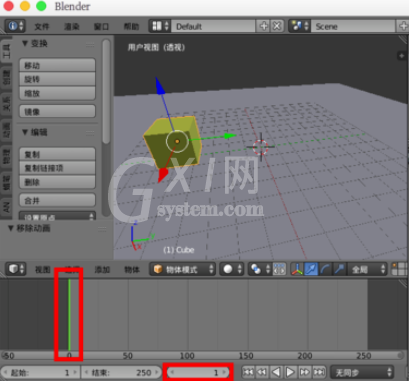Enable the translate manipulator arrow icon

tap(311, 269)
